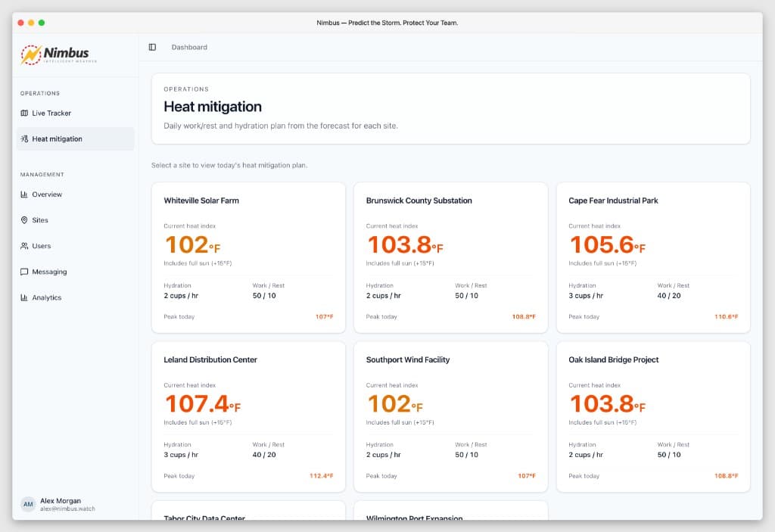Open the Dashboard breadcrumb item

189,46
